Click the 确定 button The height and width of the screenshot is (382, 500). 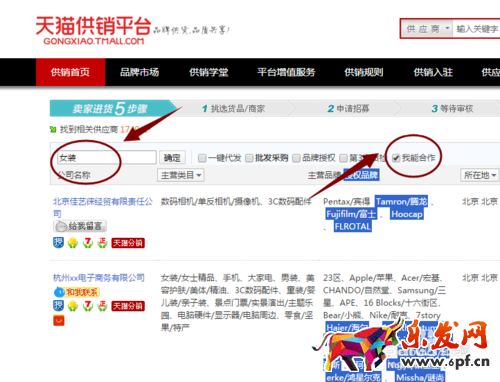click(x=172, y=158)
